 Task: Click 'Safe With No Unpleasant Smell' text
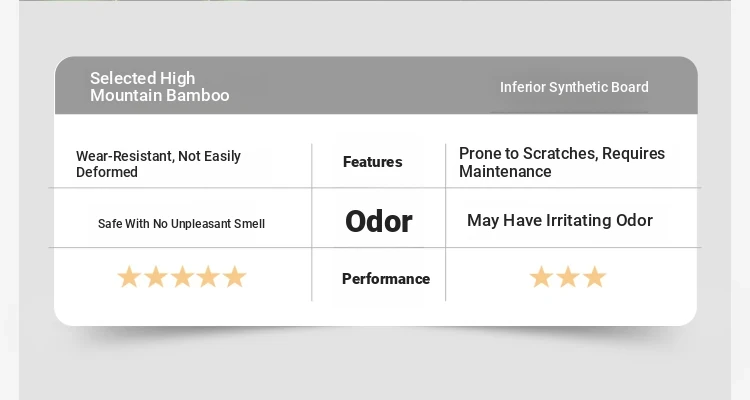[181, 224]
